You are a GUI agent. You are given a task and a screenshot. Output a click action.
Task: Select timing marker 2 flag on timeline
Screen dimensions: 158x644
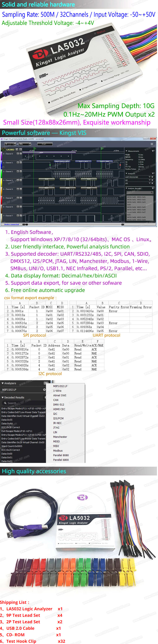(x=102, y=148)
